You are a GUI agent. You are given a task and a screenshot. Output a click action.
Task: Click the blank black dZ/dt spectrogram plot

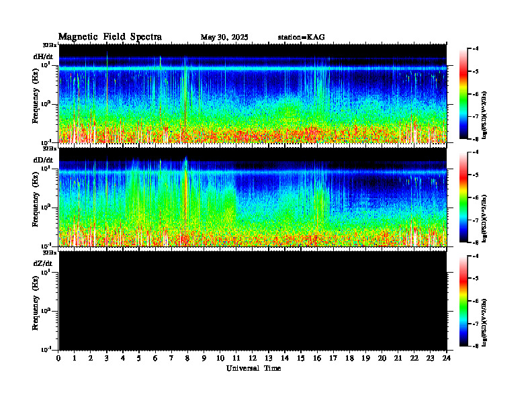tap(253, 301)
